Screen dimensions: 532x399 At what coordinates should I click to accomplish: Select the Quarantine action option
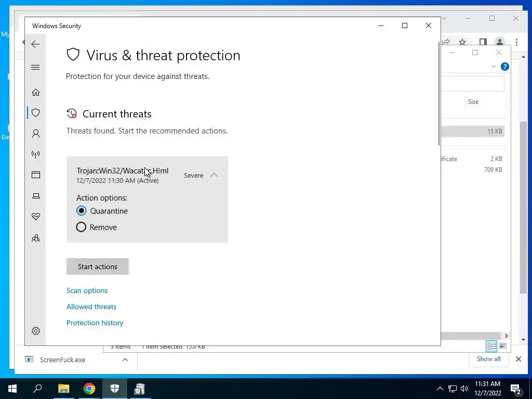coord(81,211)
